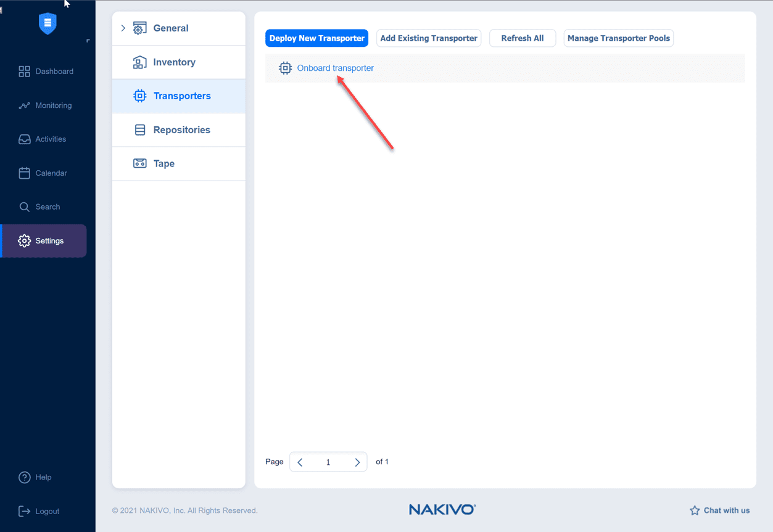Viewport: 773px width, 532px height.
Task: Click the Logout icon
Action: click(25, 510)
